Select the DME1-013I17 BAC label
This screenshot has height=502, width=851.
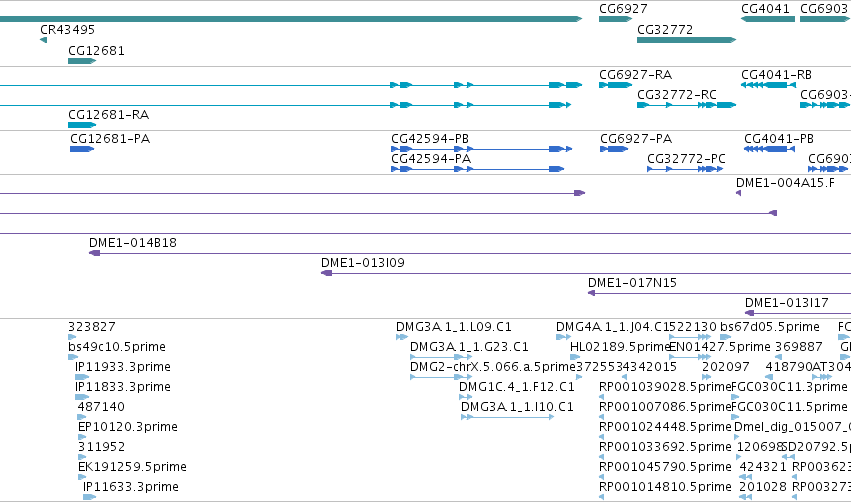(x=786, y=303)
